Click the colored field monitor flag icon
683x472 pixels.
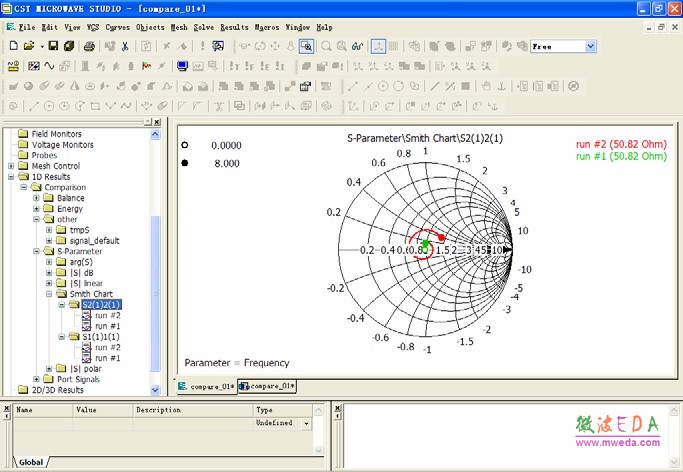click(x=146, y=66)
